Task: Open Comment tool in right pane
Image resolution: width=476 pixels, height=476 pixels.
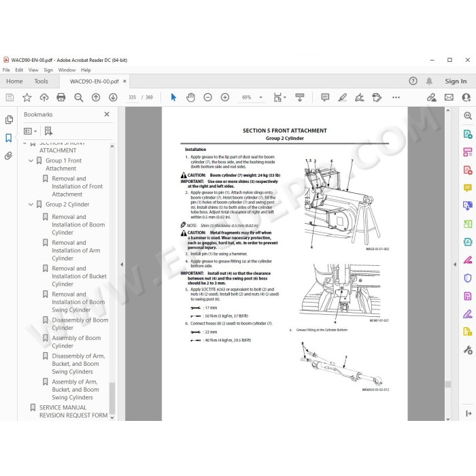Action: [x=468, y=188]
